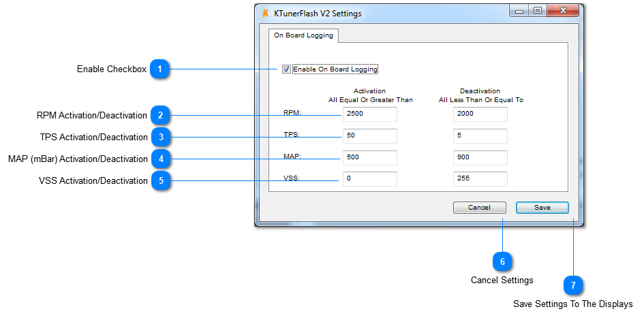Click the Save button
Screen dimensions: 644x320
click(x=542, y=208)
